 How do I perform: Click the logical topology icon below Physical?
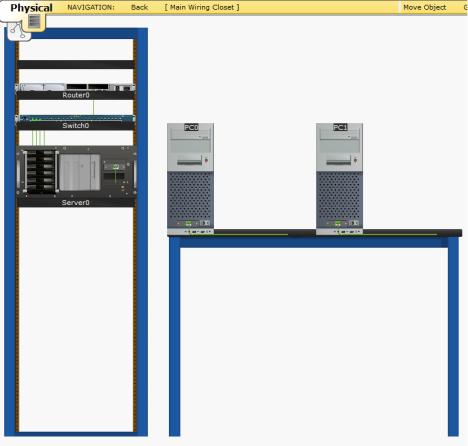coord(18,31)
